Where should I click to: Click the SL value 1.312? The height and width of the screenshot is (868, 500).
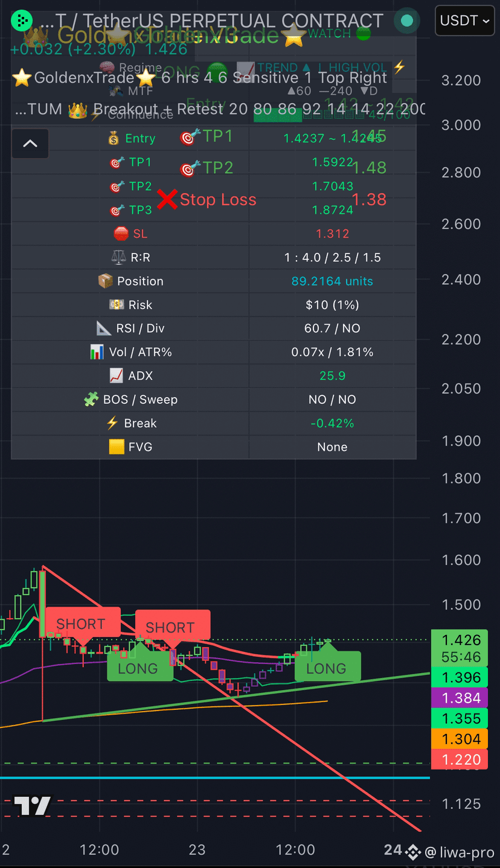pyautogui.click(x=332, y=234)
